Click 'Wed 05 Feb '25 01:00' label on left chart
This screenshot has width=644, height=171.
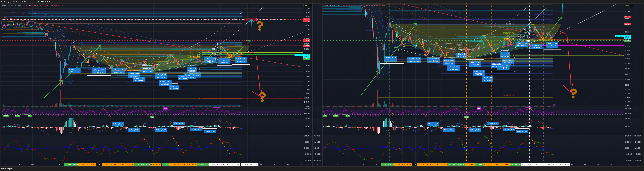[87, 165]
